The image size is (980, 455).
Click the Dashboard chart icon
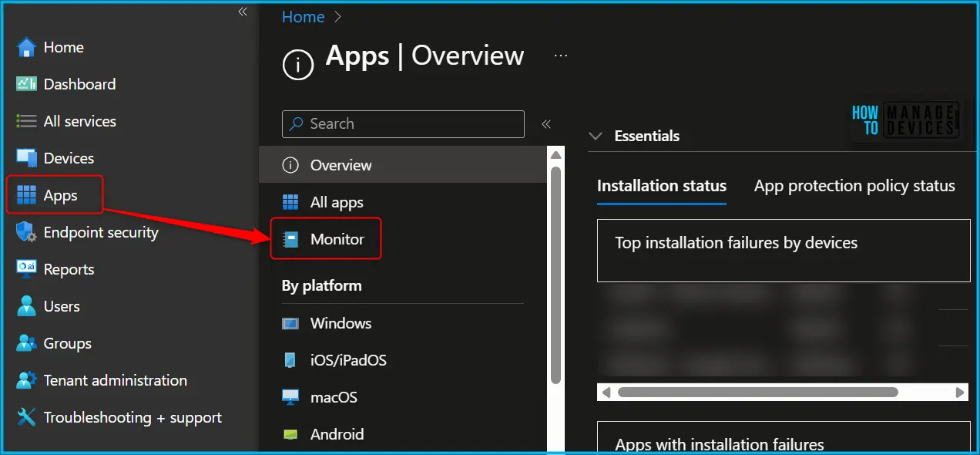pyautogui.click(x=26, y=84)
